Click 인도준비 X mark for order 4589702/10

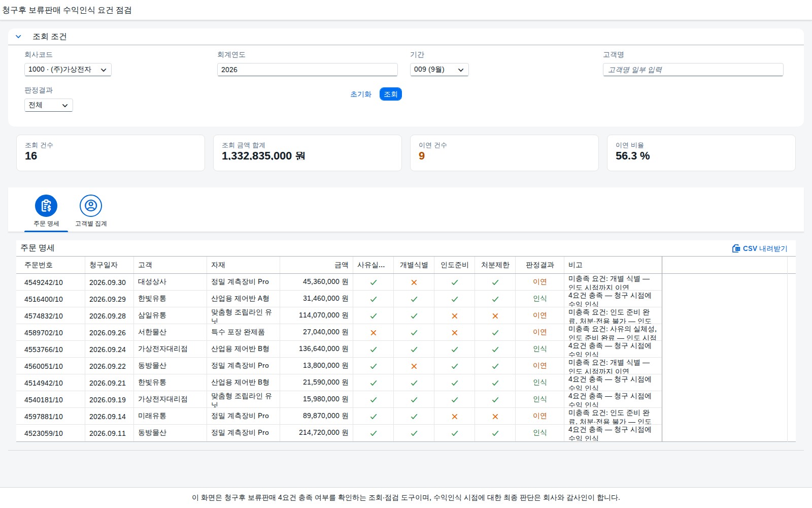point(455,333)
